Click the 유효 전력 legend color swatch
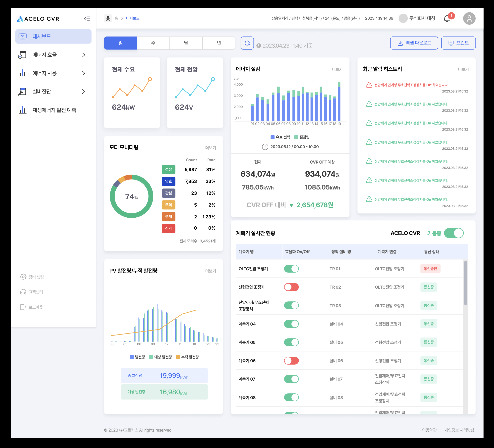 (x=273, y=137)
